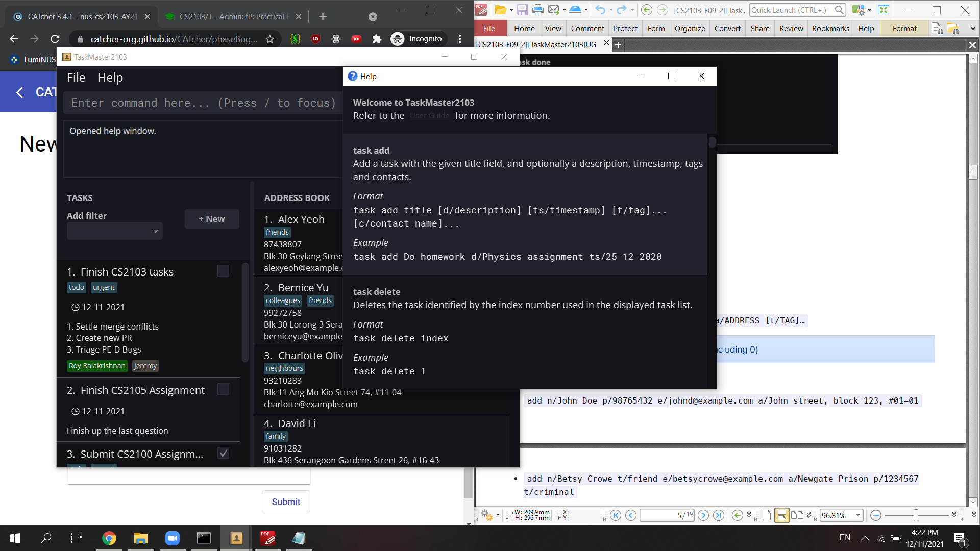Reload the Chrome page

click(x=55, y=39)
